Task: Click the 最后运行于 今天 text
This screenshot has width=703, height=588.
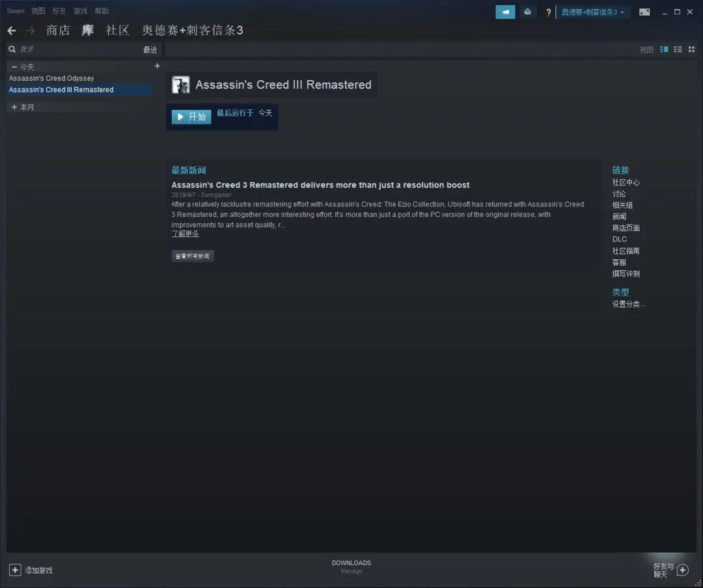Action: coord(244,113)
